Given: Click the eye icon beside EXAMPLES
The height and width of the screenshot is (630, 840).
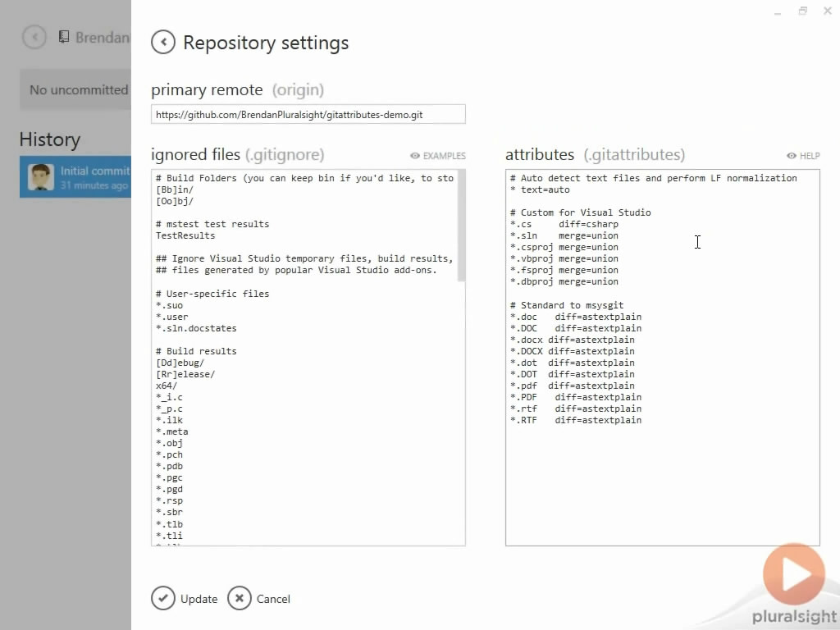Looking at the screenshot, I should [x=414, y=156].
